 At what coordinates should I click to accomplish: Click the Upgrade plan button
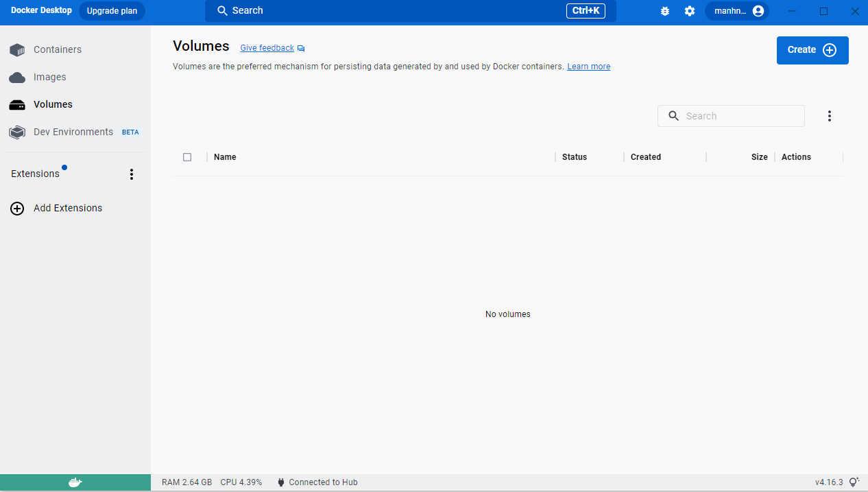112,11
